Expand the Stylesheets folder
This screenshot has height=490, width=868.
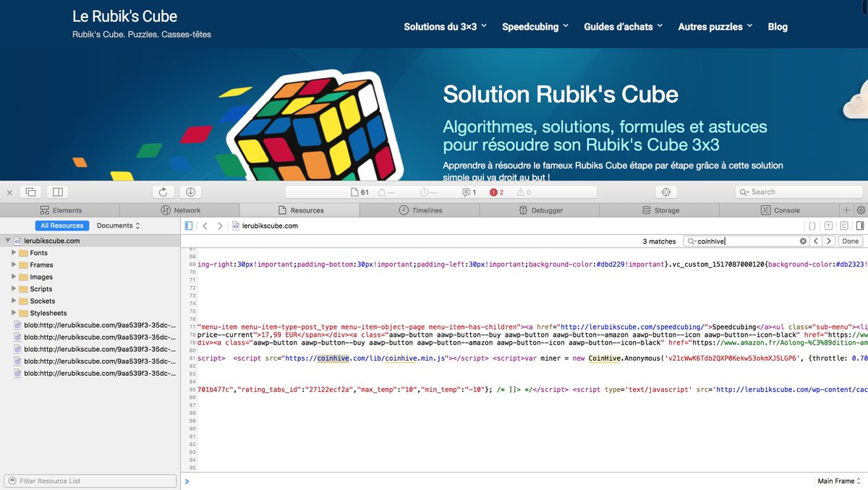click(x=14, y=313)
